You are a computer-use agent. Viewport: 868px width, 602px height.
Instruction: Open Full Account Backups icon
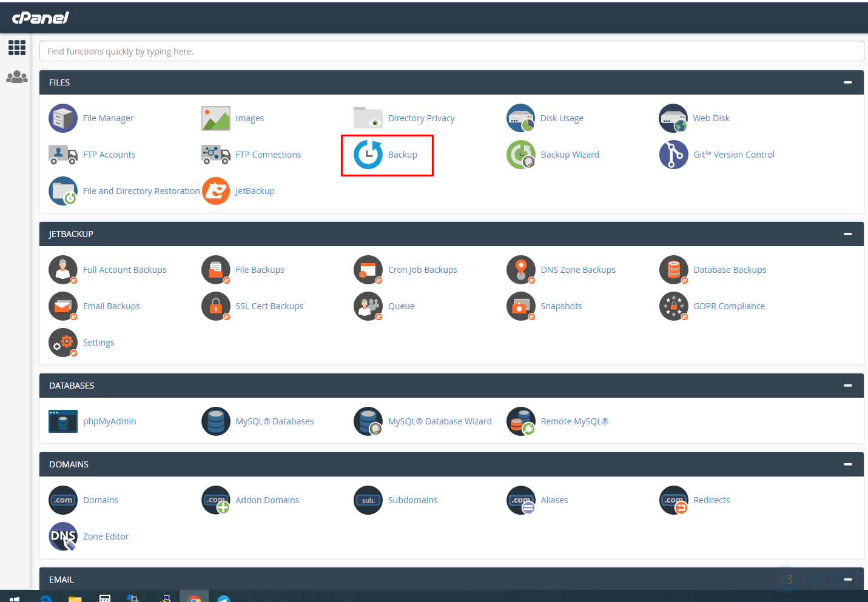click(63, 270)
